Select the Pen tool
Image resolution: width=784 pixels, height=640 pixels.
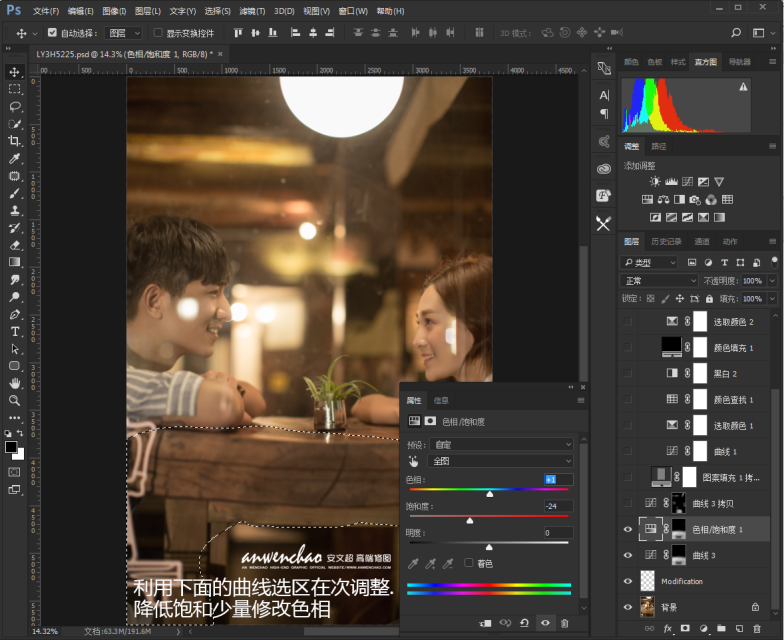(x=14, y=314)
